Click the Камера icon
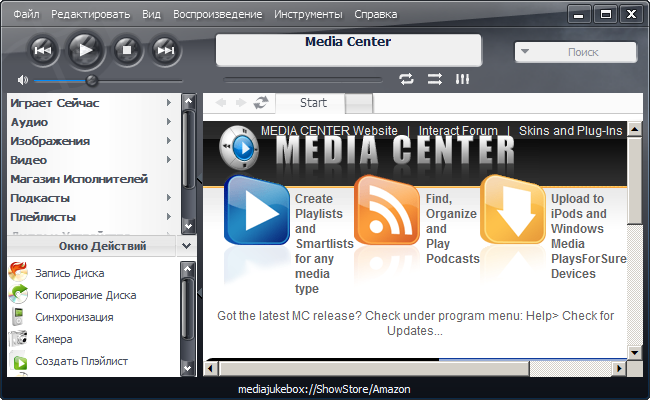Viewport: 650px width, 400px height. tap(18, 339)
